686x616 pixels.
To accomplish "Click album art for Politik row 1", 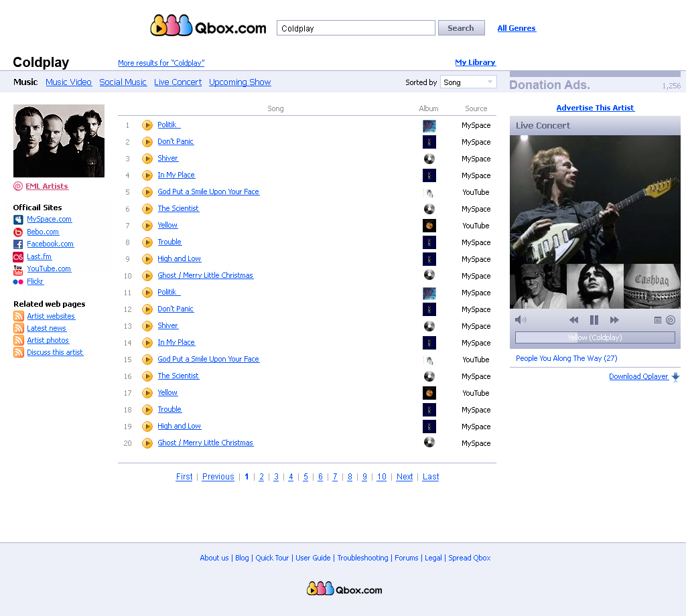I will 429,126.
